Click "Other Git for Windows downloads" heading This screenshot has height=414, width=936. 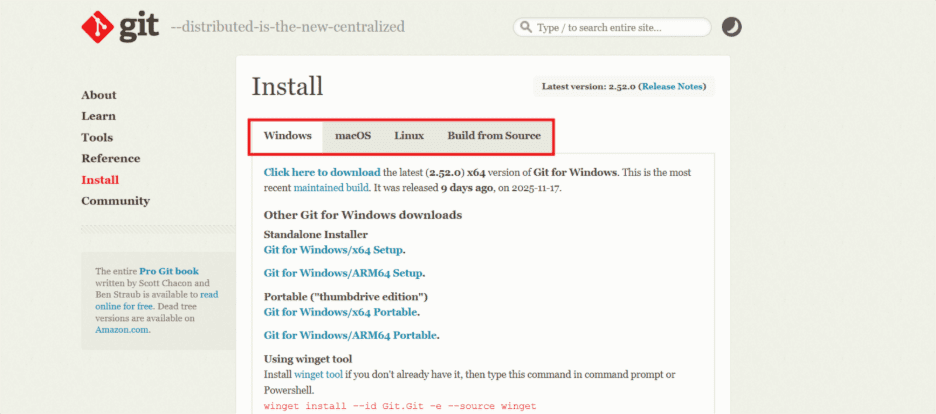click(363, 215)
